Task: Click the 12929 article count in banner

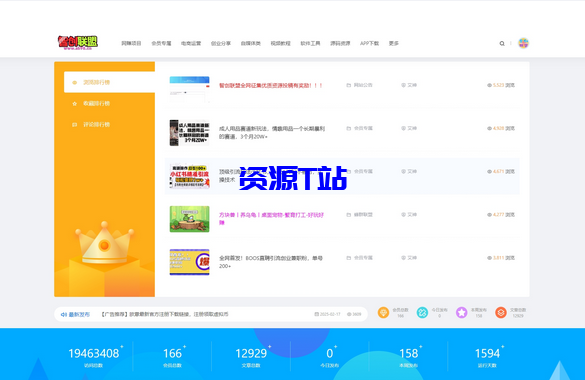Action: pos(251,354)
